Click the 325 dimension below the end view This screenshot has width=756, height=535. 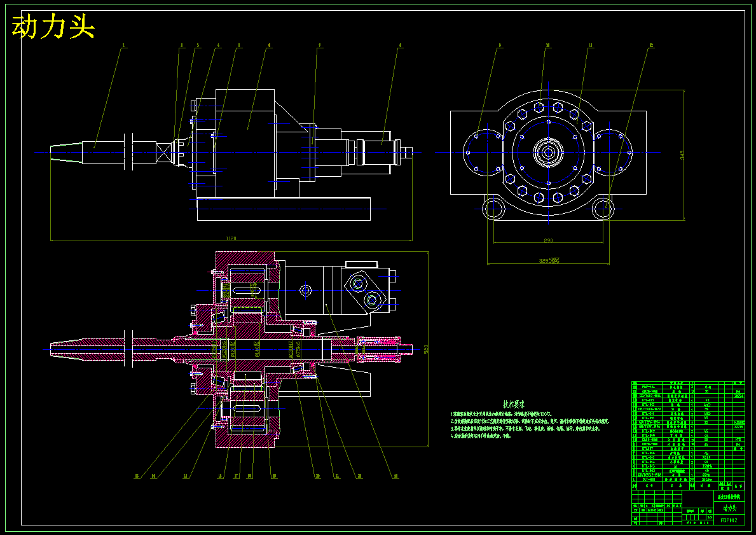tap(549, 261)
